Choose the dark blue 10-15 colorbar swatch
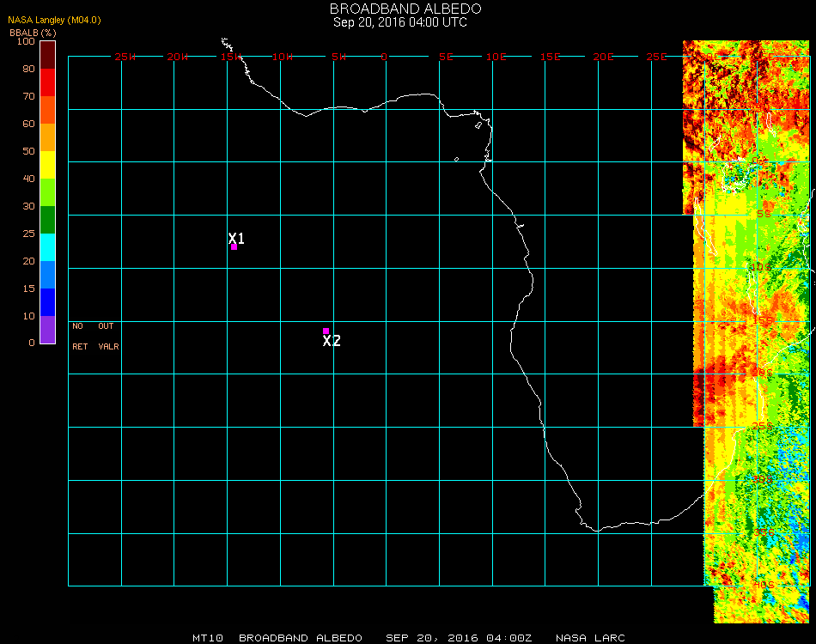Image resolution: width=816 pixels, height=644 pixels. pyautogui.click(x=47, y=302)
